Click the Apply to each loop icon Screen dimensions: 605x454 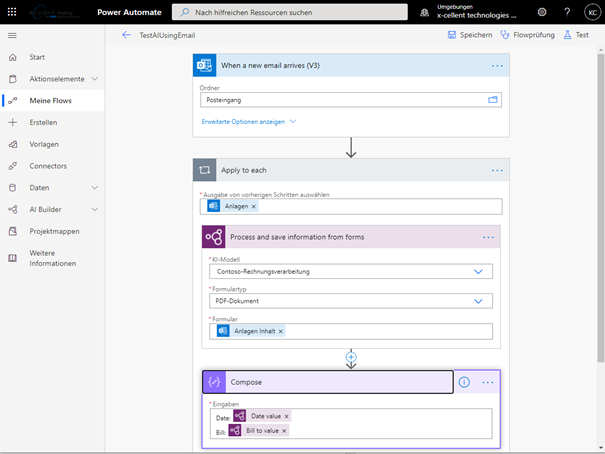point(204,170)
